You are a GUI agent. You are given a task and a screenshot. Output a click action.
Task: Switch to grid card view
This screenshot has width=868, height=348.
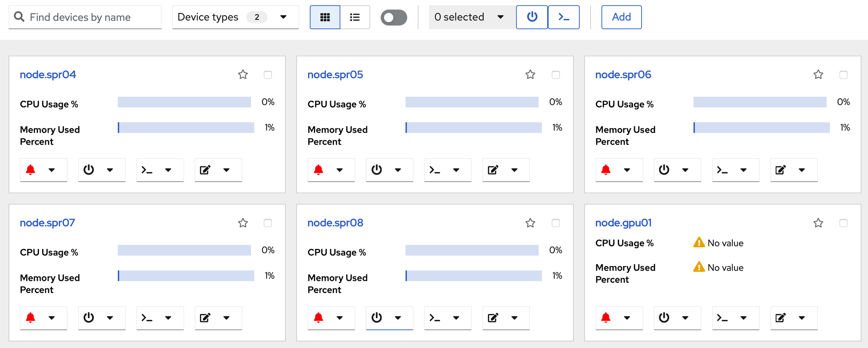pos(325,17)
